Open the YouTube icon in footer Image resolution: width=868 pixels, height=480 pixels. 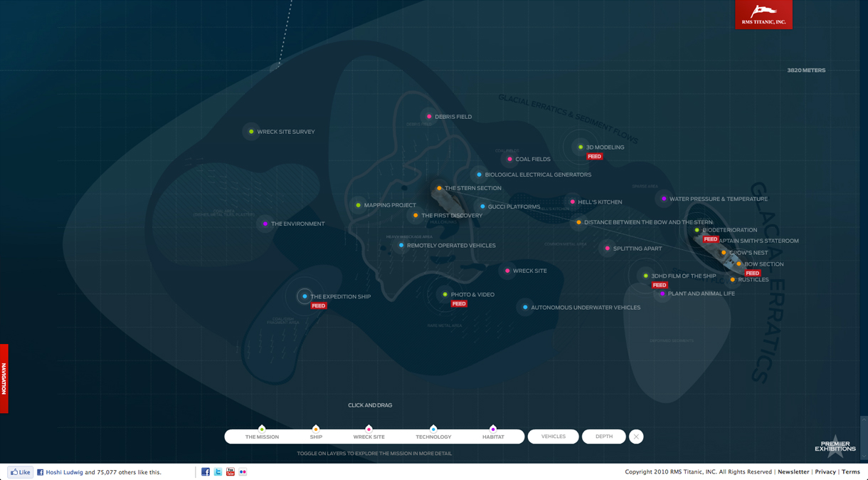coord(230,472)
